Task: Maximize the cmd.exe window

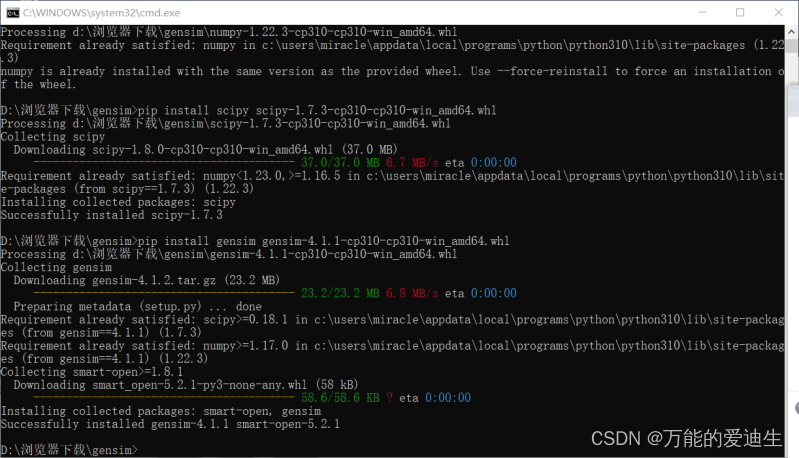Action: click(740, 13)
